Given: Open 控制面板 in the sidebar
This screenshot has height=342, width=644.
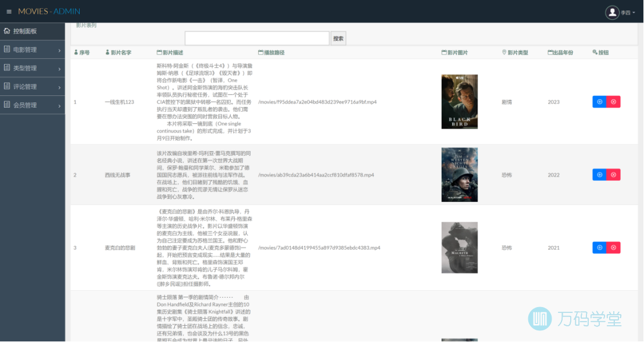Looking at the screenshot, I should point(33,31).
